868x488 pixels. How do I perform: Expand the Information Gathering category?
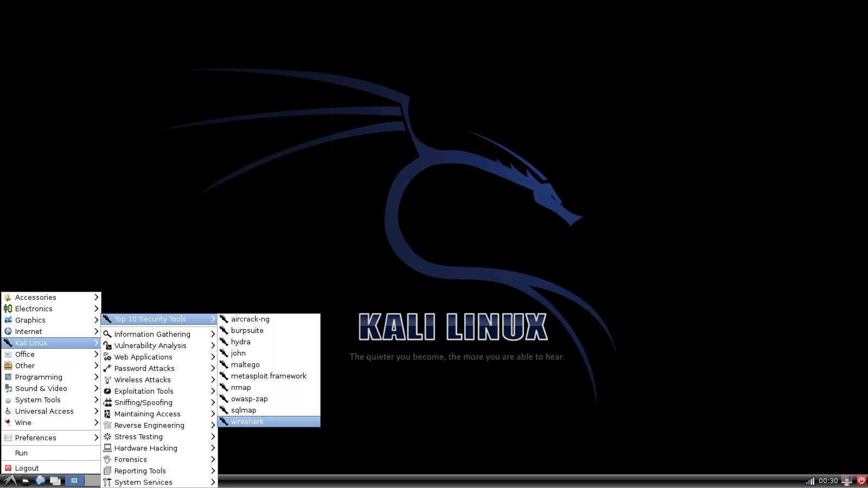point(159,334)
